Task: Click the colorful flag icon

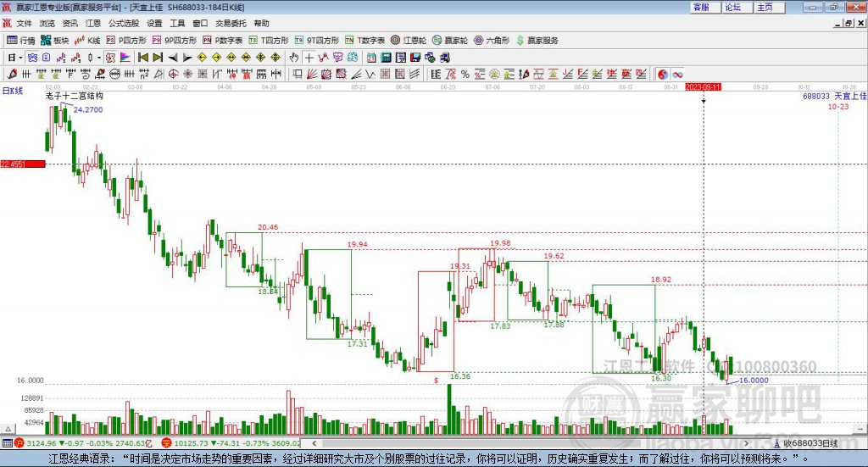Action: tap(125, 58)
